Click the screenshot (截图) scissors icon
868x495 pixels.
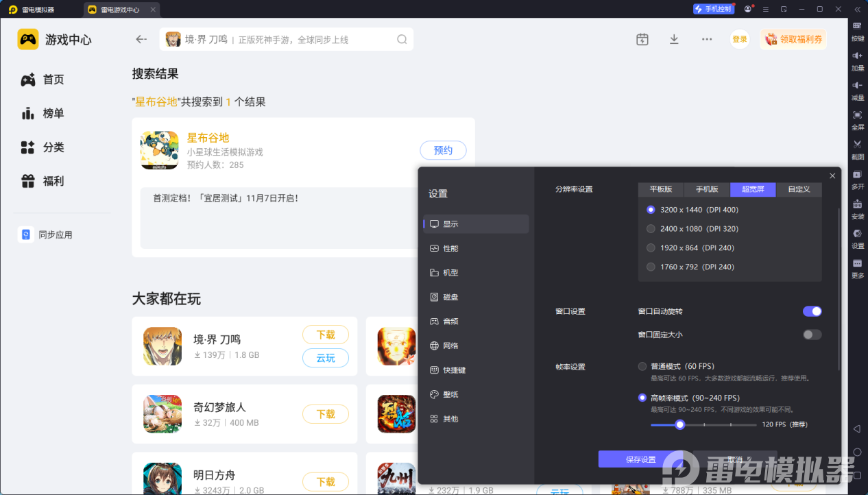(x=857, y=145)
